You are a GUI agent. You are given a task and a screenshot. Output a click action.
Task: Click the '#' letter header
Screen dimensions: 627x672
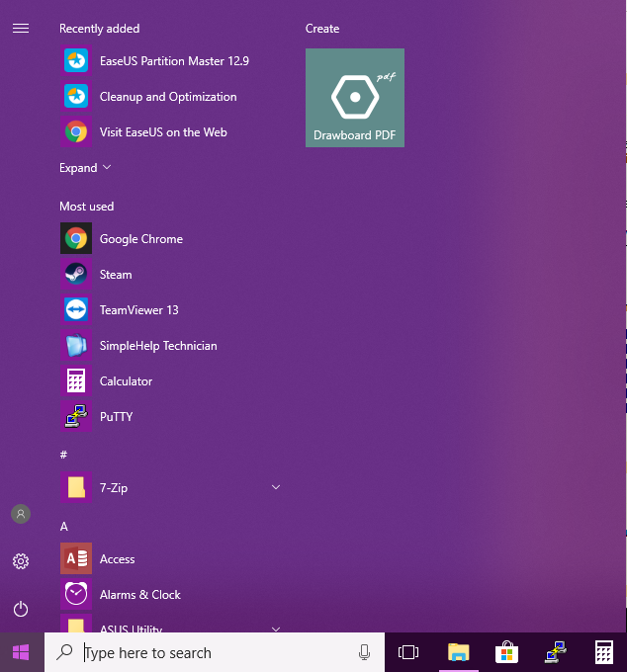[x=63, y=455]
